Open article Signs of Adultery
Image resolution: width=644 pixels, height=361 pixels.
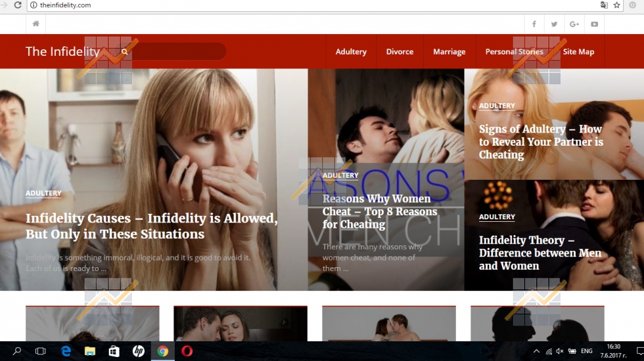point(541,142)
